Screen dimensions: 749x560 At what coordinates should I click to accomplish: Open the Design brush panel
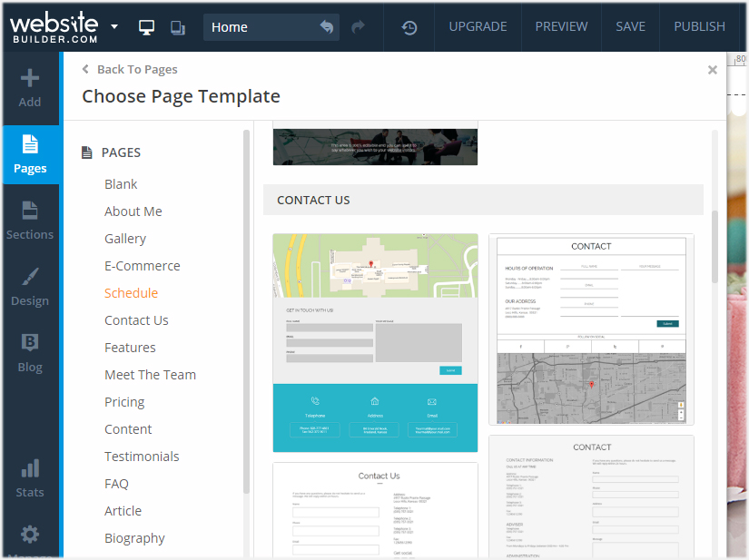tap(30, 288)
